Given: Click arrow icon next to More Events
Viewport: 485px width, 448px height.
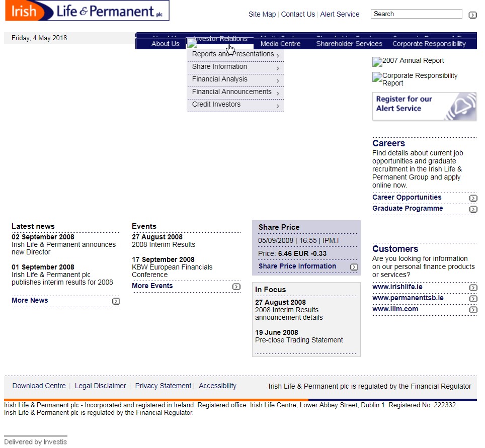Looking at the screenshot, I should coord(236,287).
